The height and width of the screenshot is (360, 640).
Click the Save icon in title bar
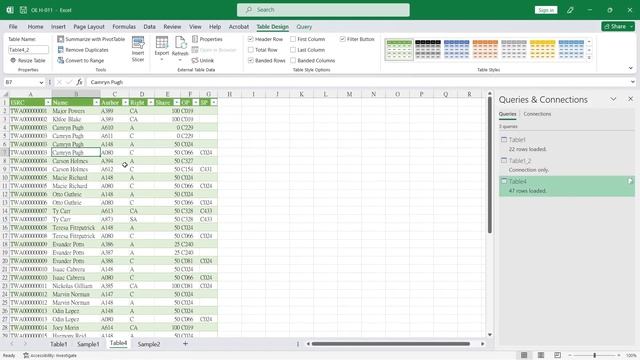23,10
